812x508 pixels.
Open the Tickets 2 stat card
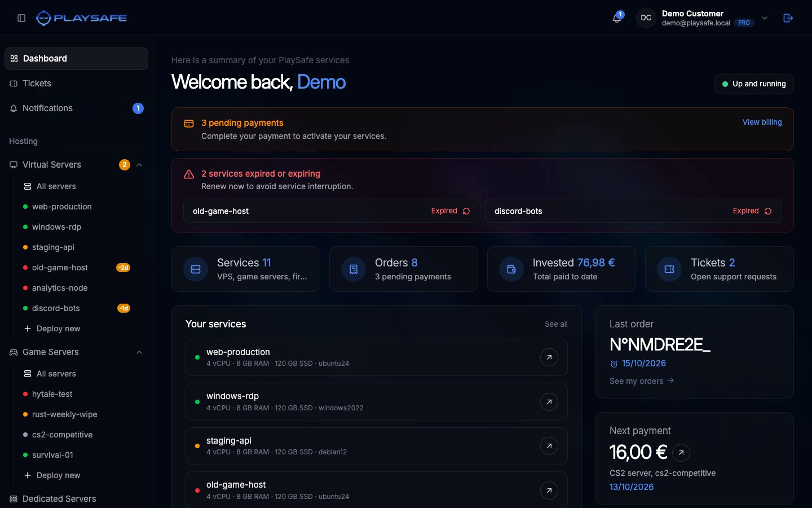point(720,269)
